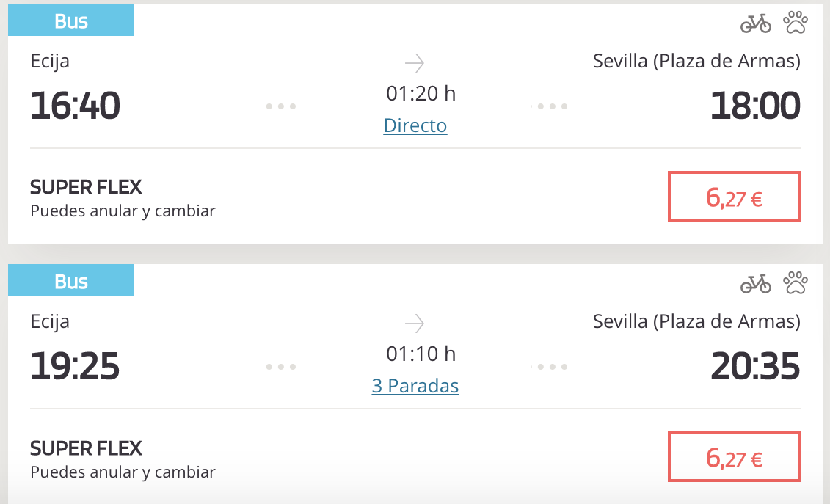Click Bus label on the 19:25 trip
Image resolution: width=830 pixels, height=504 pixels.
pyautogui.click(x=71, y=282)
